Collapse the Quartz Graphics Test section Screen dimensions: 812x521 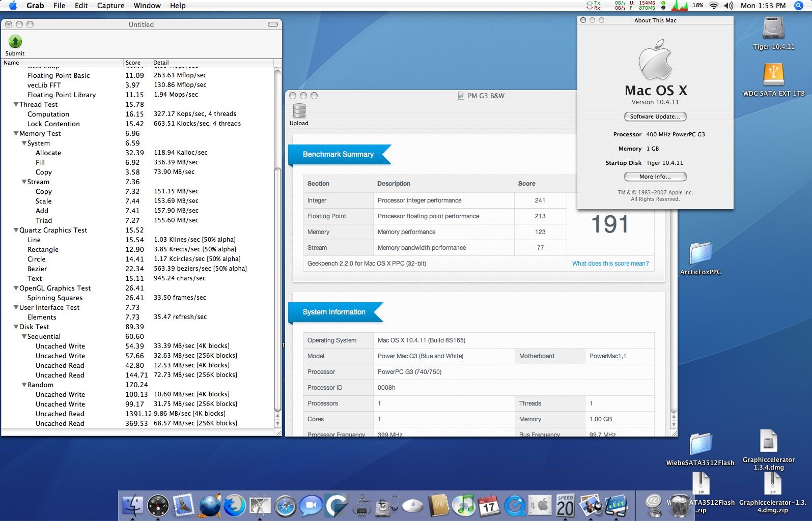pos(16,230)
